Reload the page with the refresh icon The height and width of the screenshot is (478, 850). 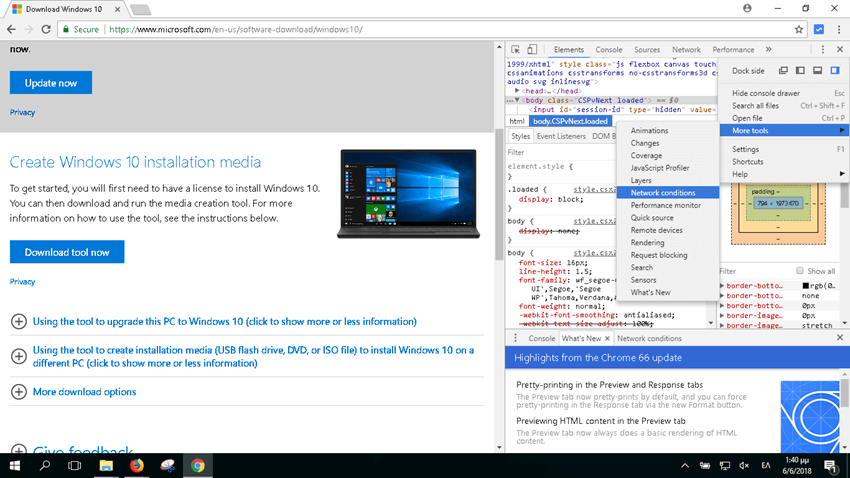tap(46, 29)
